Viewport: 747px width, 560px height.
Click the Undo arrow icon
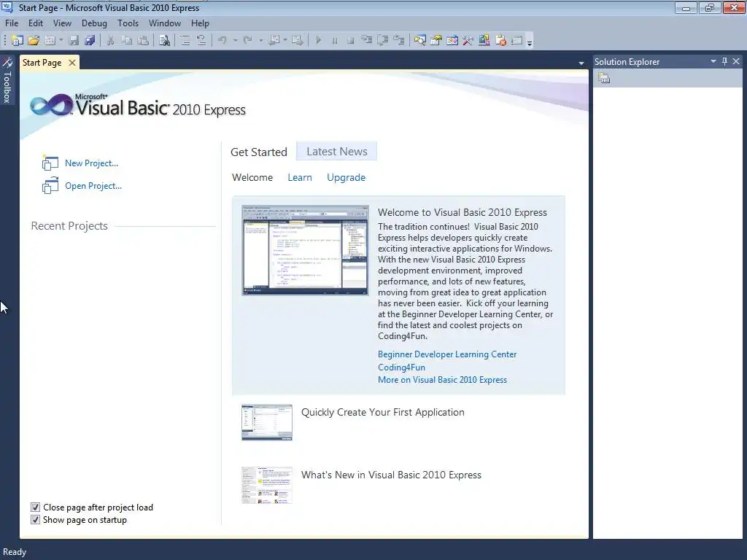[222, 41]
